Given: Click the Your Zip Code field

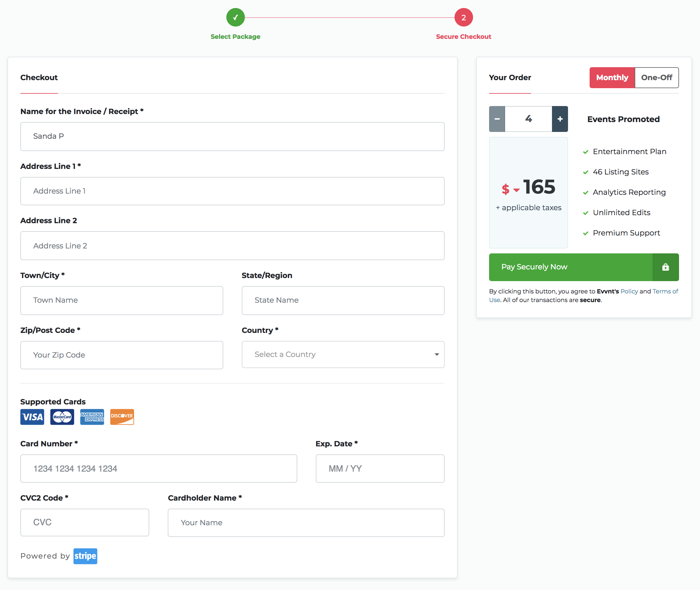Looking at the screenshot, I should [122, 355].
